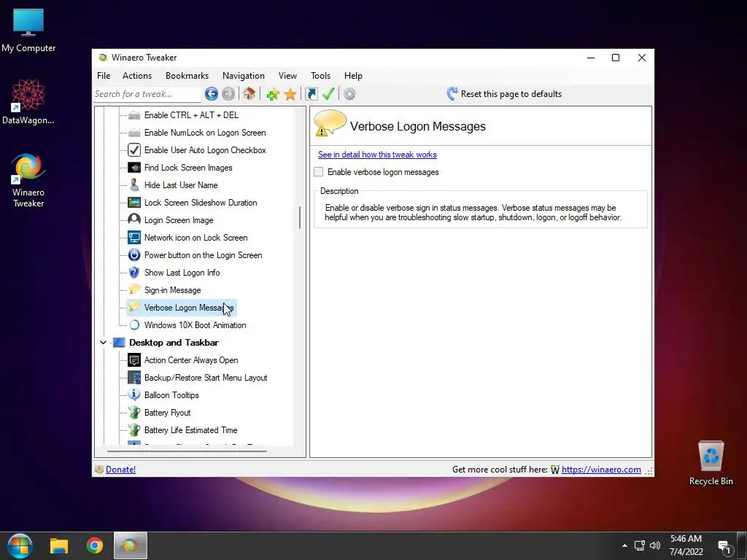Add this page to bookmarks (green plus star)
747x560 pixels.
point(273,94)
